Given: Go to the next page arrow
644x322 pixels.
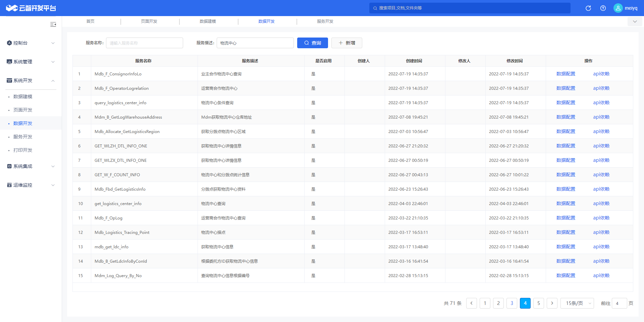Looking at the screenshot, I should [552, 303].
